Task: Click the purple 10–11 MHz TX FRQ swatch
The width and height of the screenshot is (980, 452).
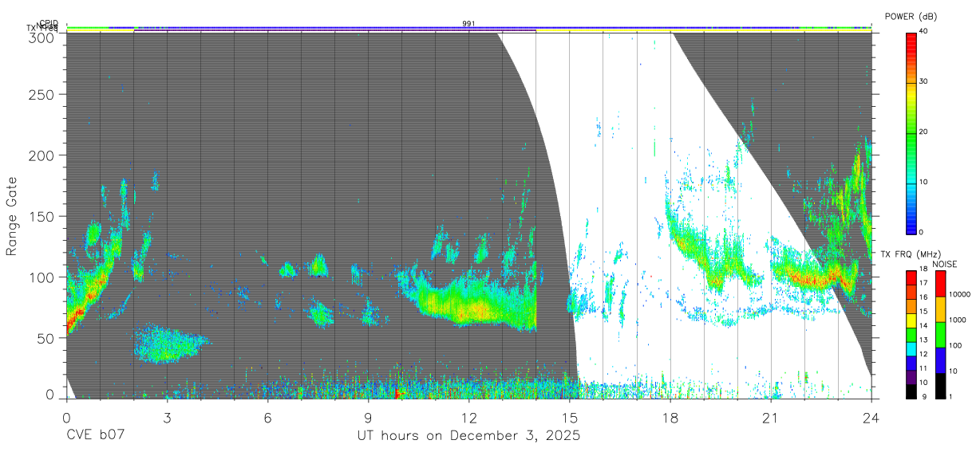Action: [911, 377]
